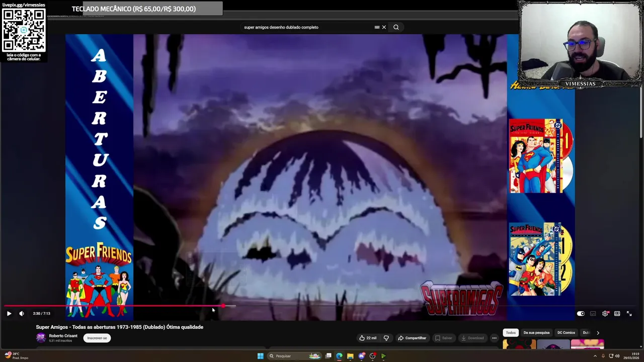644x362 pixels.
Task: Mute the video volume speaker icon
Action: 22,313
